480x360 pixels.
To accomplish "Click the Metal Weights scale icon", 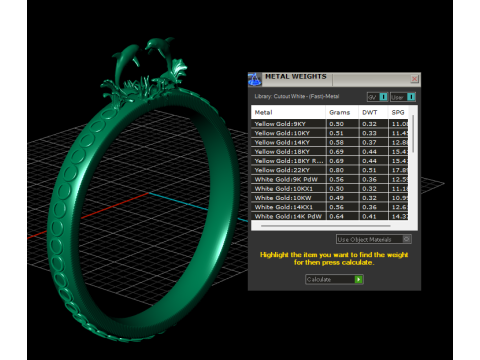I will pyautogui.click(x=254, y=79).
